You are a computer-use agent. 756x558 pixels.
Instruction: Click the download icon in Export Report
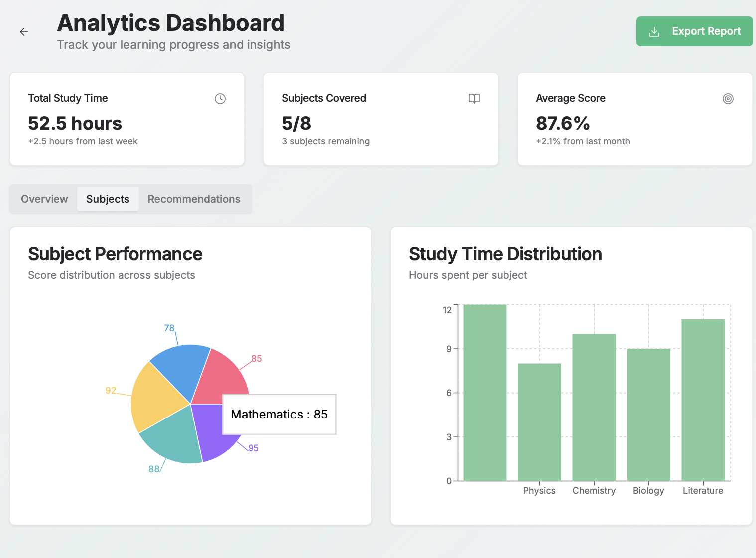point(654,32)
